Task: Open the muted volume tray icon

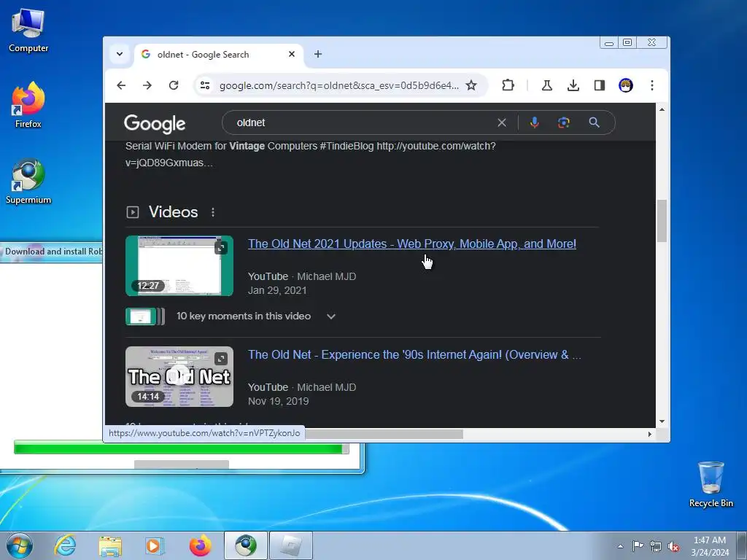Action: click(673, 546)
